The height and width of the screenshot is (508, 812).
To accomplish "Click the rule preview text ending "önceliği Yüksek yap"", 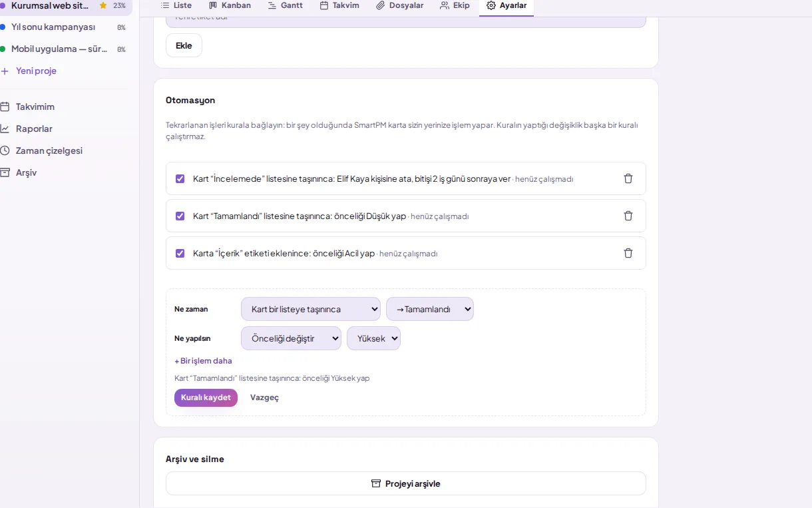I will point(272,378).
